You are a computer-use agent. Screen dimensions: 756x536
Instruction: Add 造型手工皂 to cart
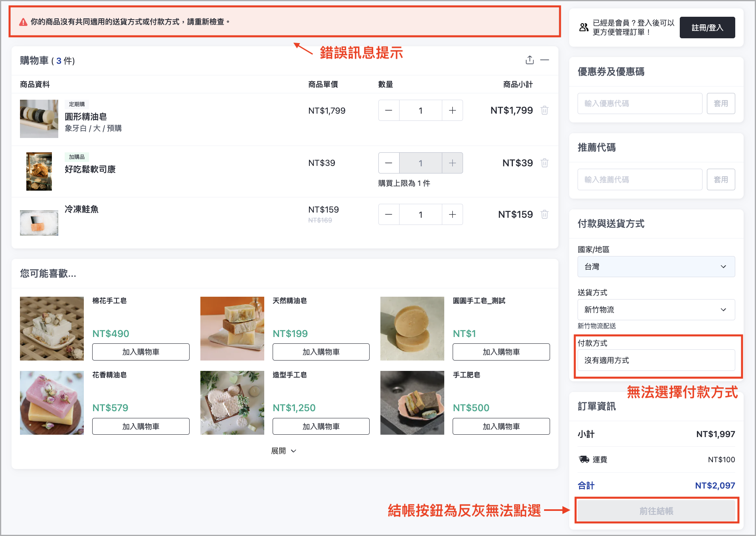pos(321,426)
